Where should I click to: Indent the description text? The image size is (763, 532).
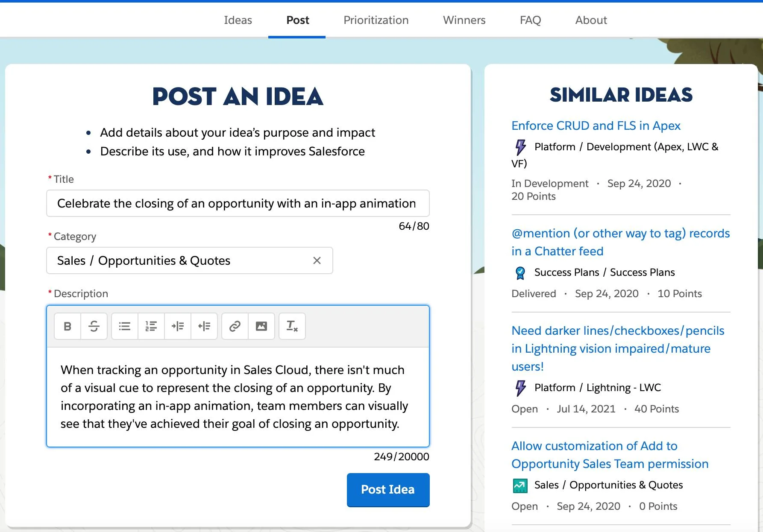(x=178, y=326)
